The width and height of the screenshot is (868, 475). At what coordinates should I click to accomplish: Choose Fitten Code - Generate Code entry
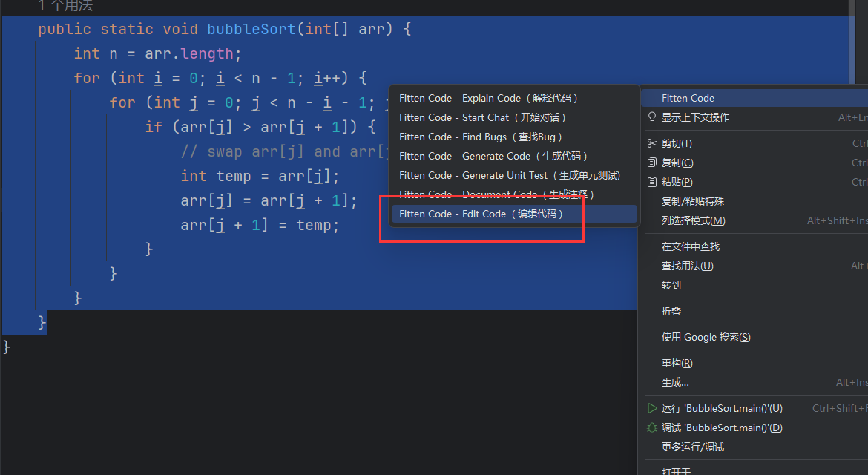point(514,156)
